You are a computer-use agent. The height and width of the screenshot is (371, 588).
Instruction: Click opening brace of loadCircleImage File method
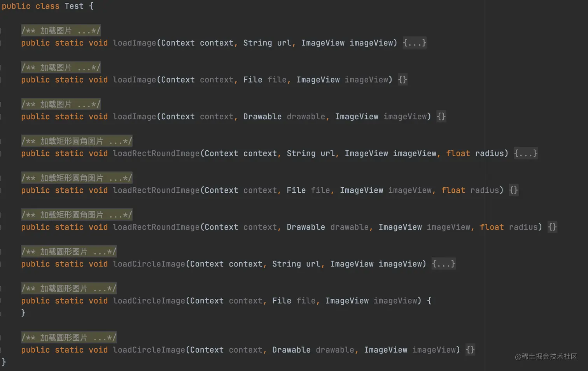(429, 301)
